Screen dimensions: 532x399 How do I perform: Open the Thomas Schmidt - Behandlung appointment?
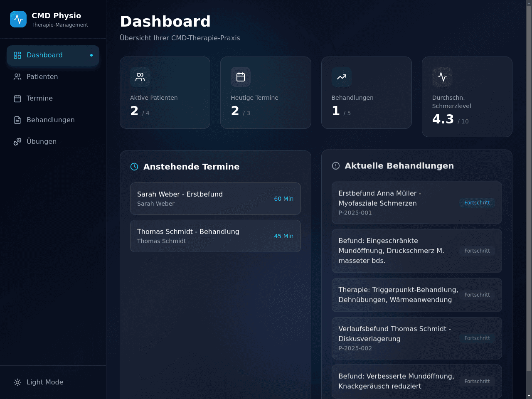pos(215,236)
